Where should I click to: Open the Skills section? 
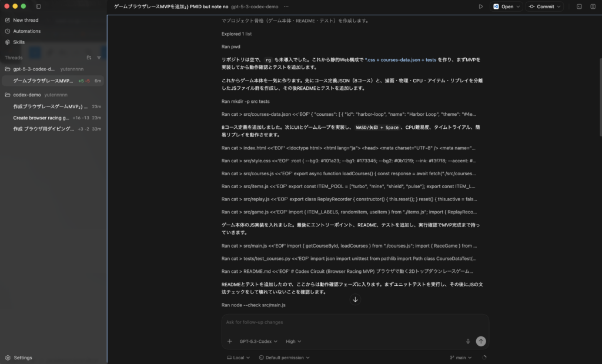tap(19, 42)
